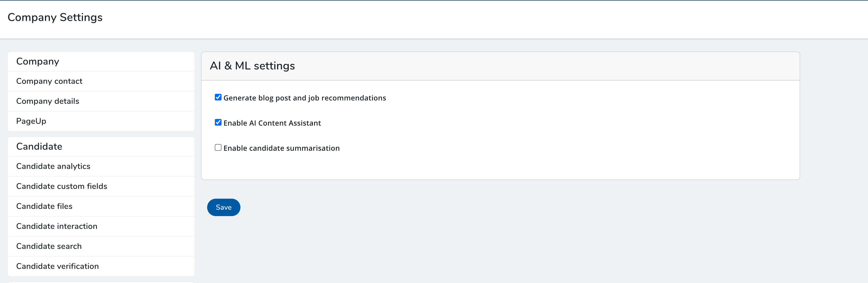
Task: Click the Enable AI Content Assistant label
Action: [272, 123]
